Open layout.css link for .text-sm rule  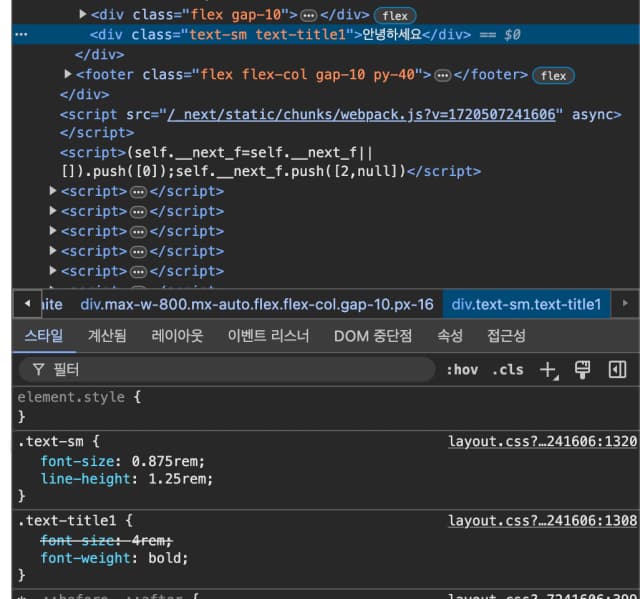[542, 441]
